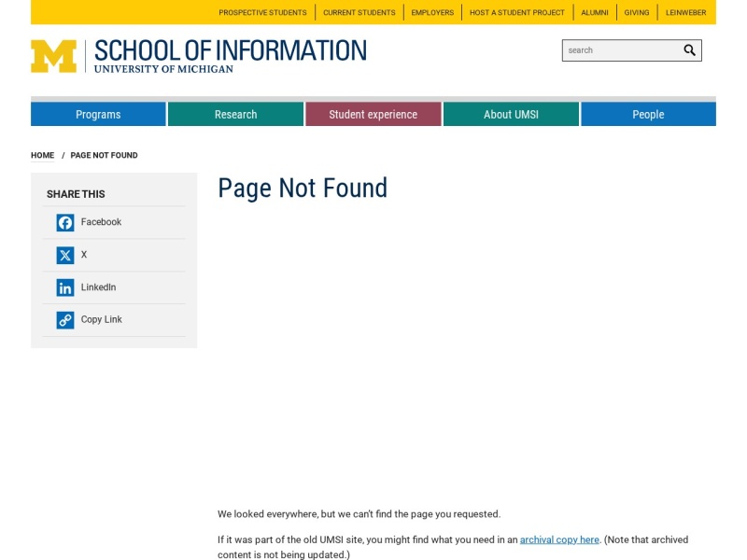747x560 pixels.
Task: Open Host a Student Project link
Action: [517, 12]
